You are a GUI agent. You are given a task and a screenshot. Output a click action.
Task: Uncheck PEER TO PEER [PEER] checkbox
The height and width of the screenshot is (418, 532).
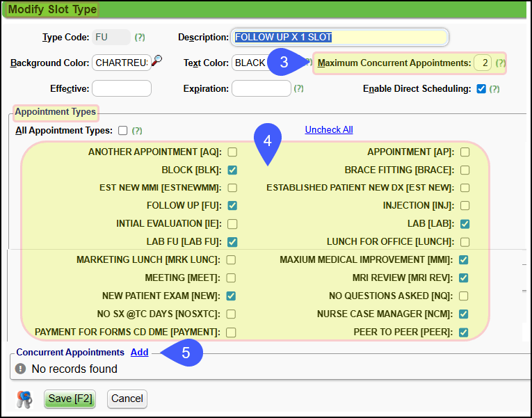[463, 332]
